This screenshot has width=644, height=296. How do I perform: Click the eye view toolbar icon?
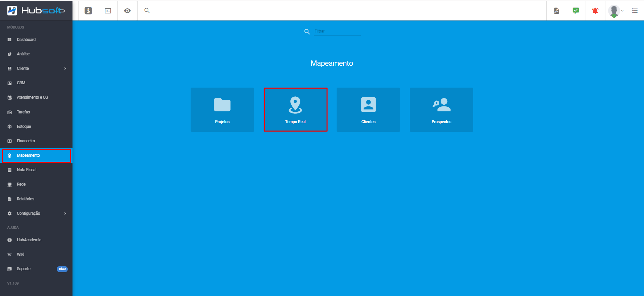coord(127,11)
